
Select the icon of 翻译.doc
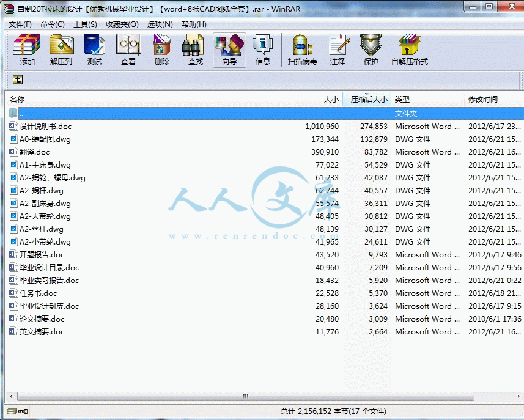[x=13, y=152]
